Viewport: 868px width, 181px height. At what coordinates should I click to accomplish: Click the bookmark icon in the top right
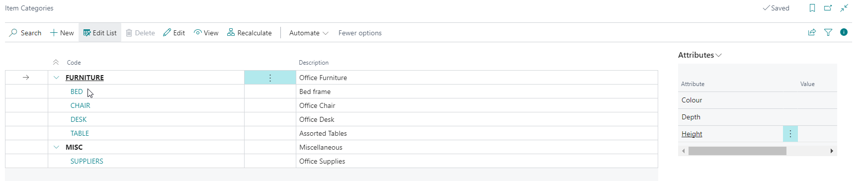(812, 8)
